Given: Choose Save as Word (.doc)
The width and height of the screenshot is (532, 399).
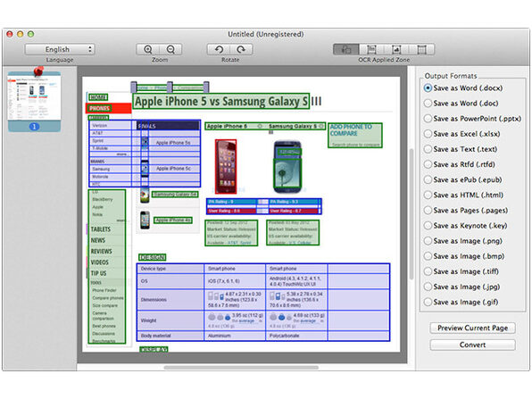Looking at the screenshot, I should tap(461, 104).
